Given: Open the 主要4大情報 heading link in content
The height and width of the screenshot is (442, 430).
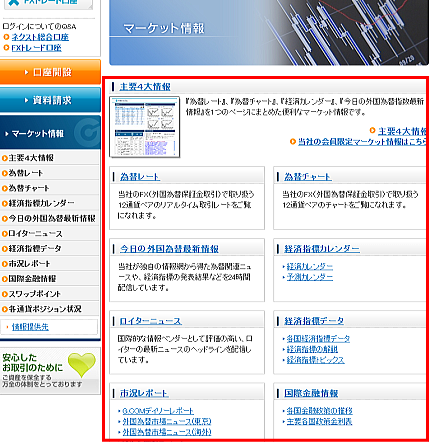Looking at the screenshot, I should click(145, 87).
